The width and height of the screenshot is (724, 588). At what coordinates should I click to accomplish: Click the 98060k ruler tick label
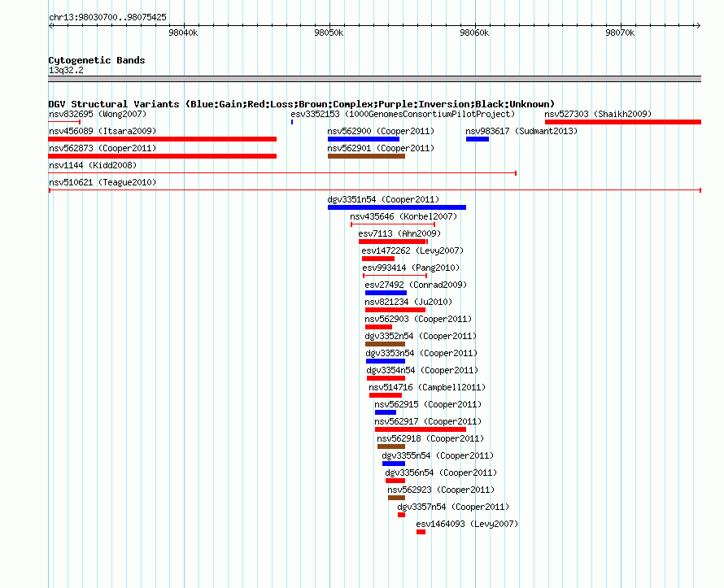tap(474, 33)
